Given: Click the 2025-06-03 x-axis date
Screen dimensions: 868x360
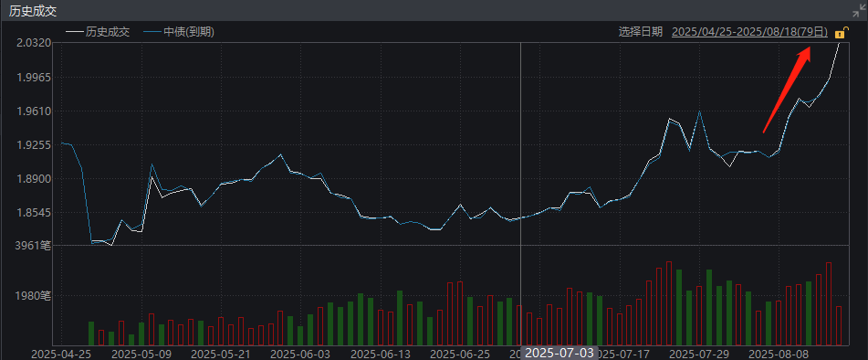Looking at the screenshot, I should coord(300,354).
